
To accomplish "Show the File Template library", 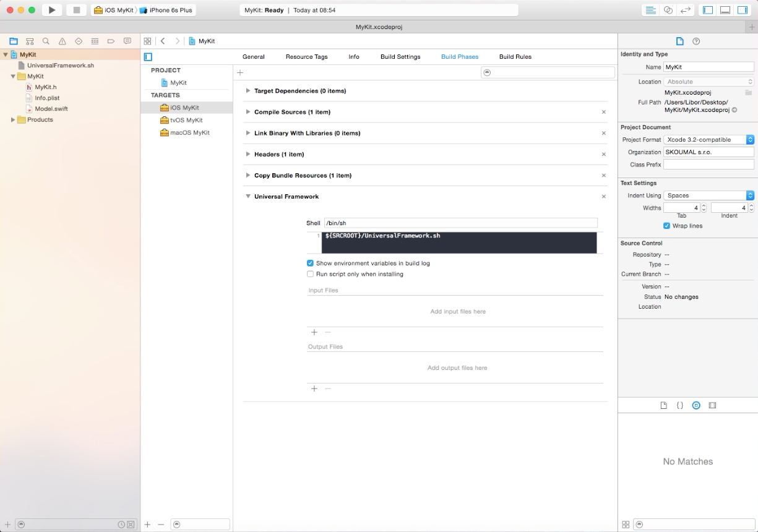I will coord(664,406).
